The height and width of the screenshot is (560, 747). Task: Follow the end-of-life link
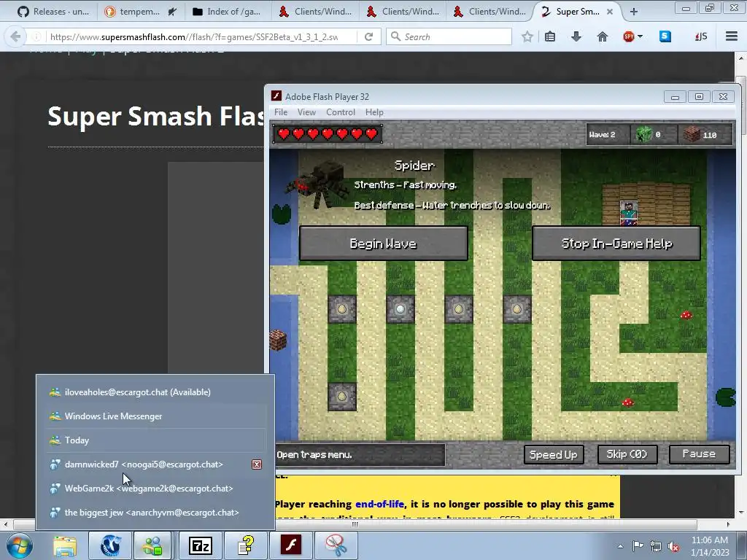pyautogui.click(x=379, y=504)
